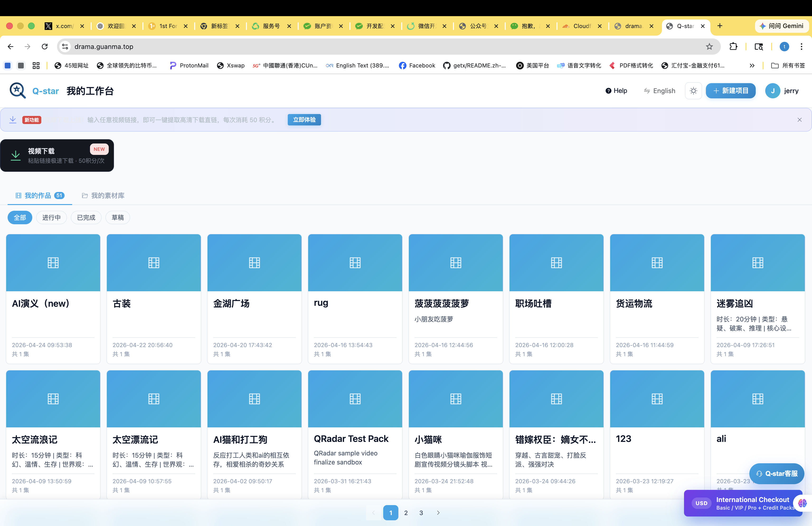The width and height of the screenshot is (812, 526).
Task: Click the 问问 Gemini button
Action: click(x=782, y=26)
